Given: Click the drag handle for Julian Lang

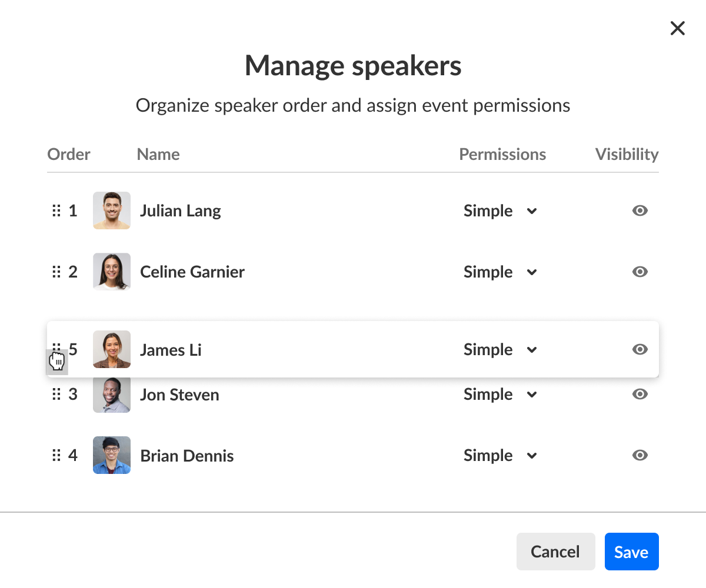Looking at the screenshot, I should (x=56, y=211).
